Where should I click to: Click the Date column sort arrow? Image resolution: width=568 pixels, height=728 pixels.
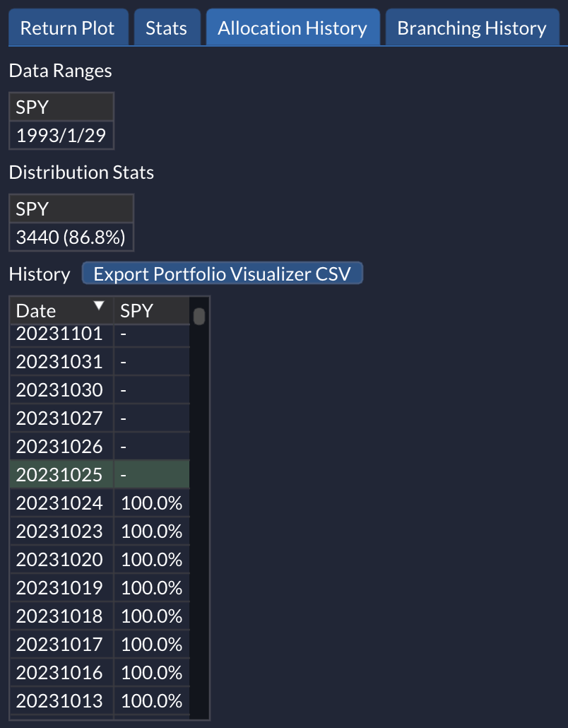tap(99, 306)
